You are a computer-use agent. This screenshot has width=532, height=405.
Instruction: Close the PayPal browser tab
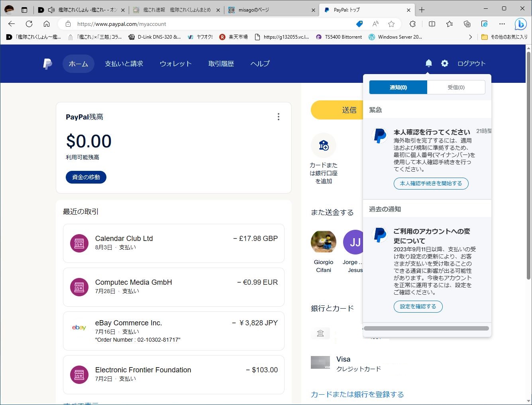point(408,10)
